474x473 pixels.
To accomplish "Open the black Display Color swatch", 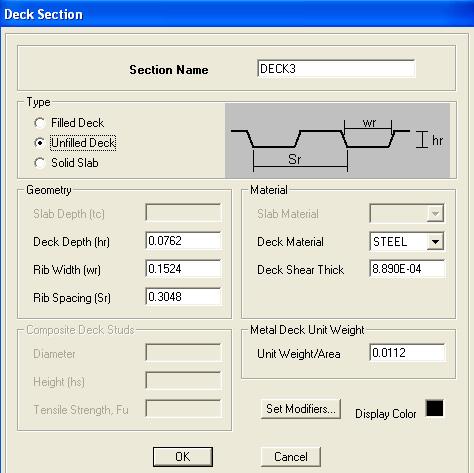I will 435,408.
